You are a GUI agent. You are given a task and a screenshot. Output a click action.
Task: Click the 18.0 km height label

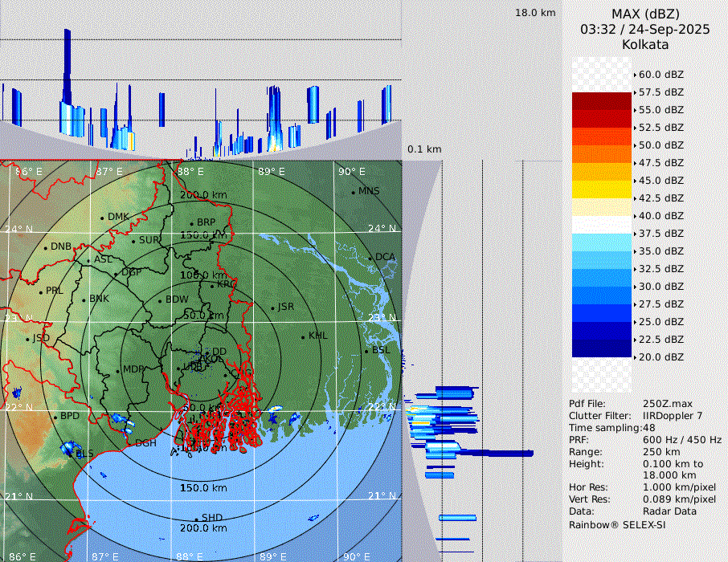pos(535,13)
